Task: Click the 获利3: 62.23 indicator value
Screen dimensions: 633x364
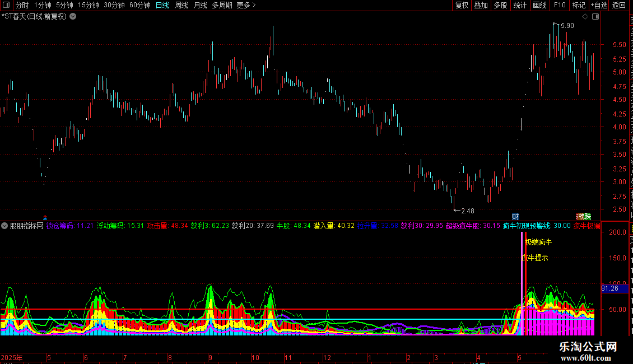Action: [210, 226]
